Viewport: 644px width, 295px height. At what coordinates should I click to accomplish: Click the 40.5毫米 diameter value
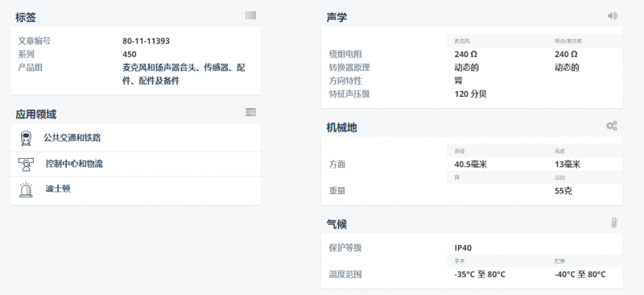pyautogui.click(x=471, y=164)
